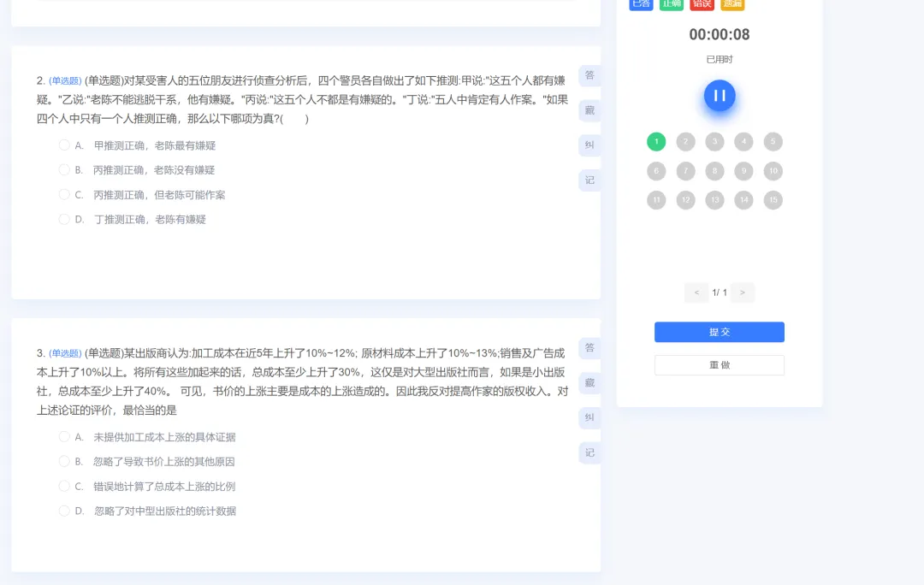The height and width of the screenshot is (585, 924).
Task: Jump to question 12 in the navigator
Action: [x=685, y=200]
